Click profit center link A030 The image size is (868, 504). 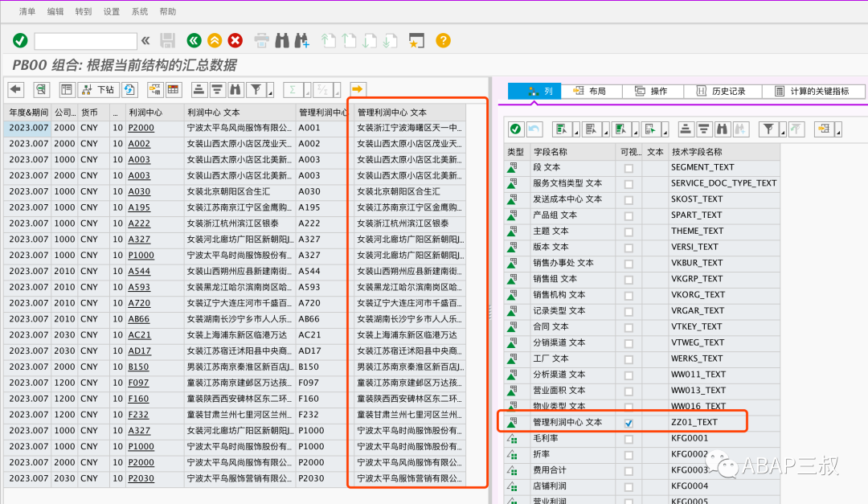139,191
